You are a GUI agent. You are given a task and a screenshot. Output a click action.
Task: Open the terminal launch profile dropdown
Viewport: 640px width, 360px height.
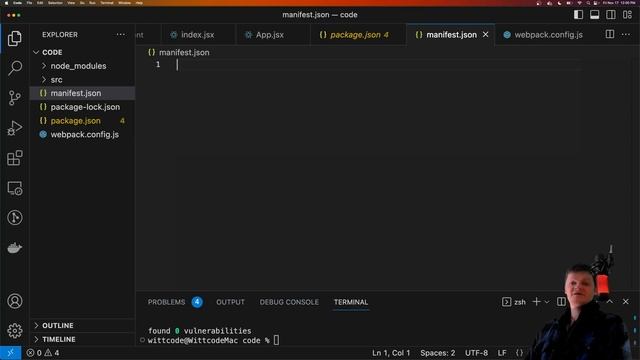pyautogui.click(x=547, y=302)
